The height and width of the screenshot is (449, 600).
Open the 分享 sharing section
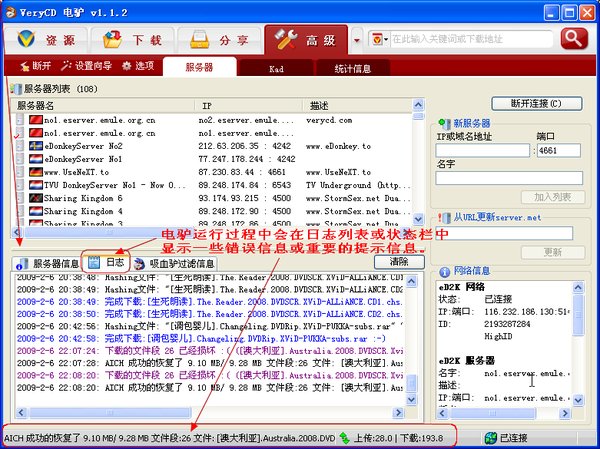(x=219, y=40)
